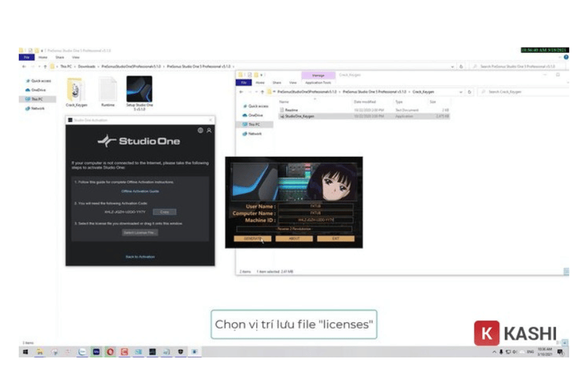Sort files by the Name column header
588x392 pixels.
click(284, 102)
